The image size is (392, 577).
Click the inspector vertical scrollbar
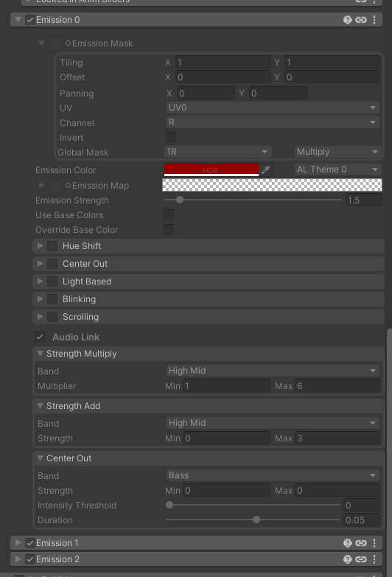click(x=390, y=451)
